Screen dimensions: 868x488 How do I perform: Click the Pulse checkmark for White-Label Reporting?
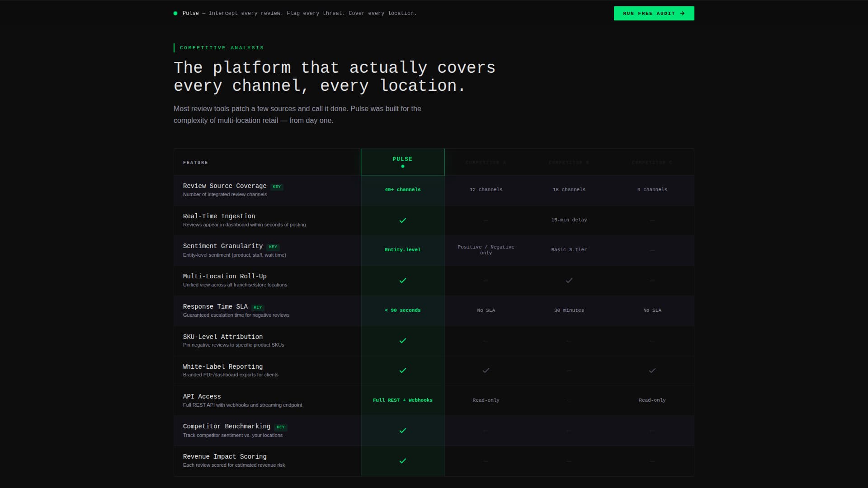pyautogui.click(x=403, y=371)
